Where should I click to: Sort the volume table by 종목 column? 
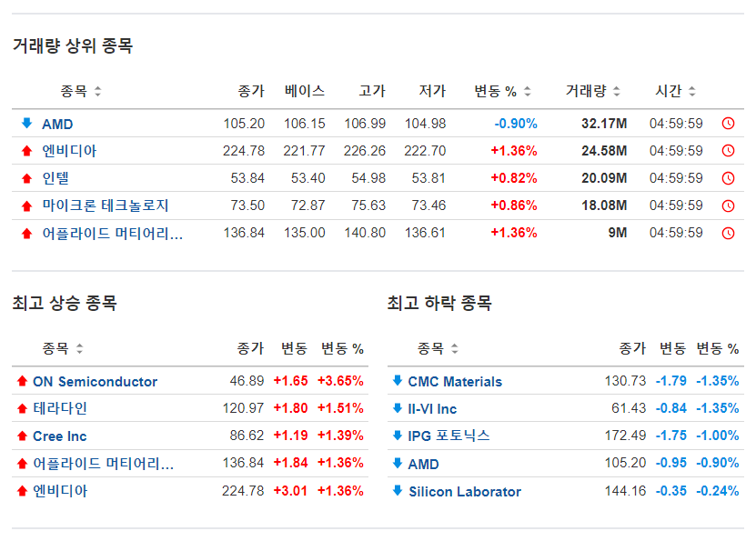[x=98, y=91]
